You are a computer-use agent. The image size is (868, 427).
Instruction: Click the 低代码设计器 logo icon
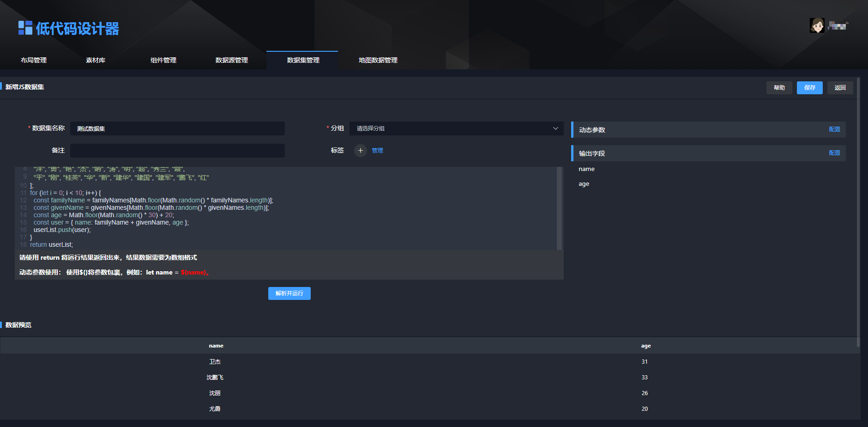[x=25, y=28]
